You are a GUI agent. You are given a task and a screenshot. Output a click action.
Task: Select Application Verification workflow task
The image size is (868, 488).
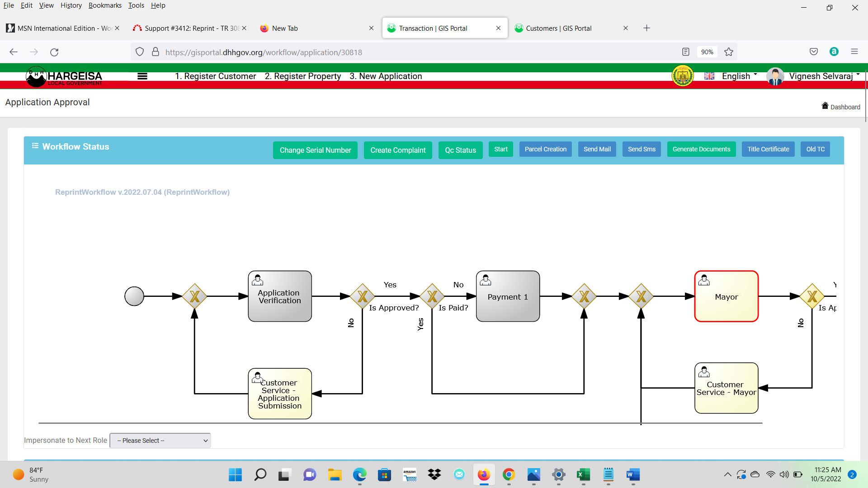280,296
